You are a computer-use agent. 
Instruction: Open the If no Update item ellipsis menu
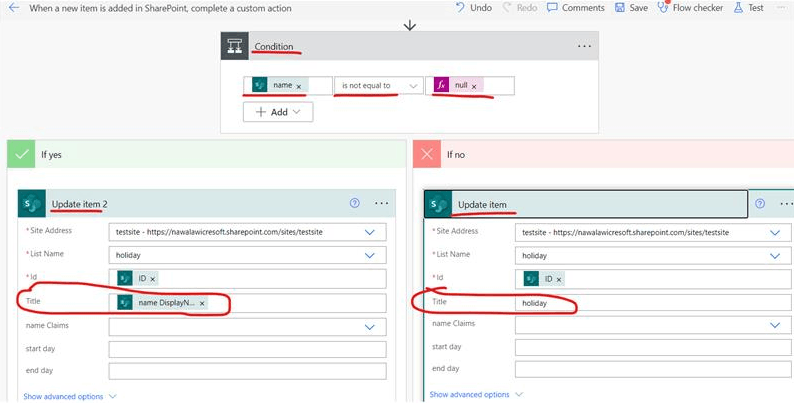(x=787, y=203)
